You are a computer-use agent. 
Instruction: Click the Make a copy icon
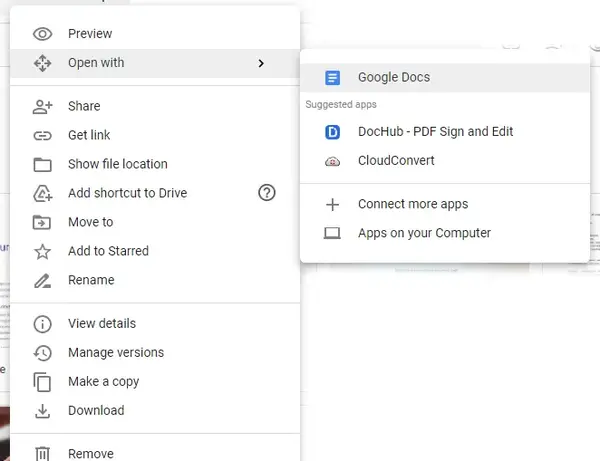coord(42,382)
